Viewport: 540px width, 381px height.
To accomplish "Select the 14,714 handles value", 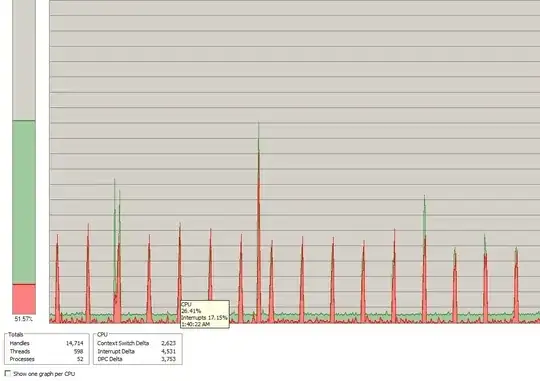I will pos(74,343).
